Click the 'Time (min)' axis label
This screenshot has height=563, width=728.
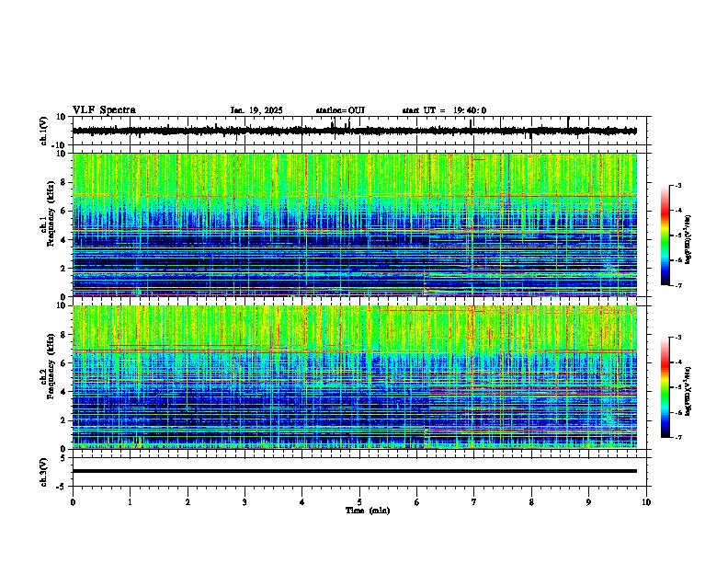tap(368, 511)
